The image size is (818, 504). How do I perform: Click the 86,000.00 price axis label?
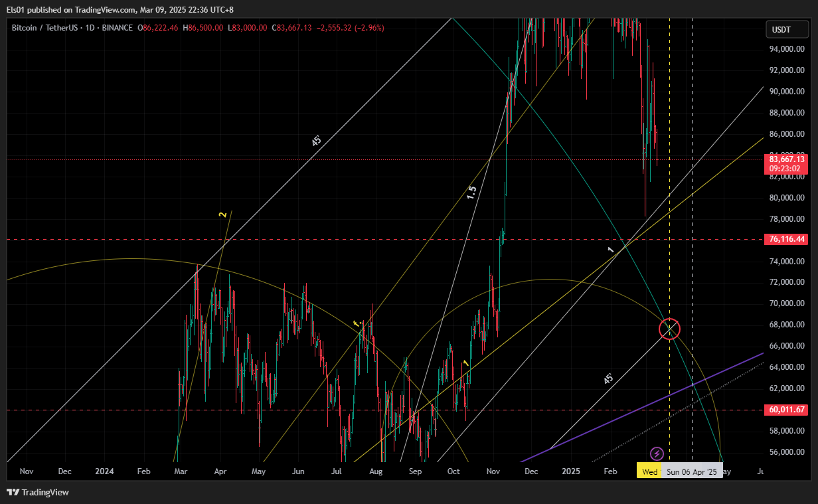[x=787, y=134]
